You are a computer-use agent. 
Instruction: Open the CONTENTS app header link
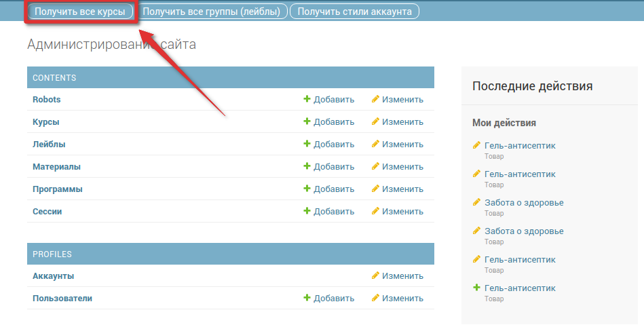pyautogui.click(x=54, y=77)
